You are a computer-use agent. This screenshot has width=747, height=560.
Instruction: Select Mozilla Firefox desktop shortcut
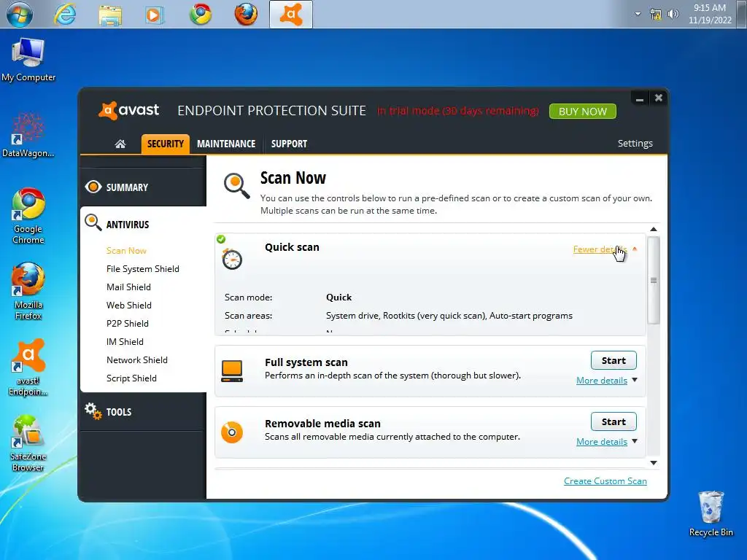[x=28, y=291]
